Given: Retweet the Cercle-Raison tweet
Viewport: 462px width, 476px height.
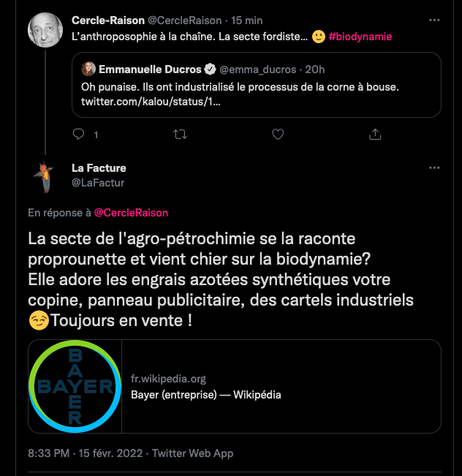Looking at the screenshot, I should pos(179,135).
